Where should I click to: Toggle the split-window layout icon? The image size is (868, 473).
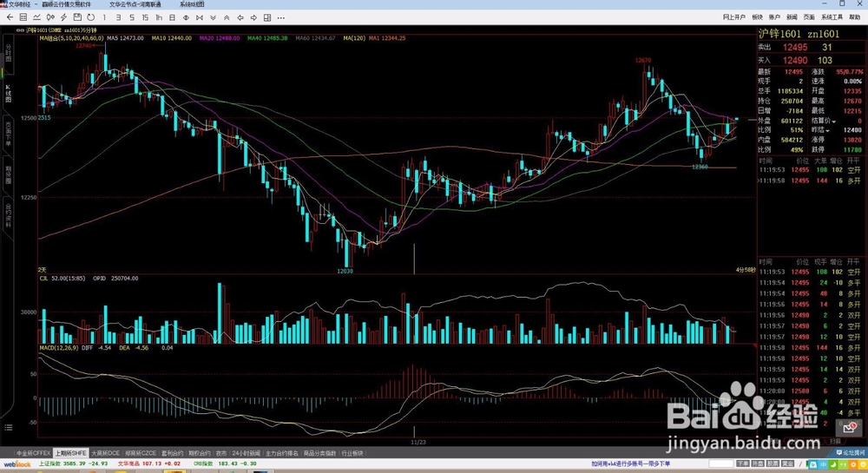(x=267, y=17)
